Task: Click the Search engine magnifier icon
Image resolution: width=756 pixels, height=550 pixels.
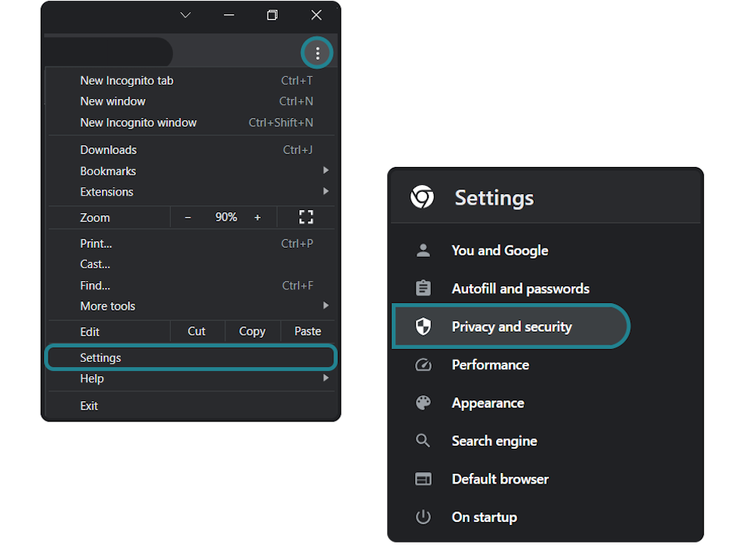Action: click(x=423, y=440)
